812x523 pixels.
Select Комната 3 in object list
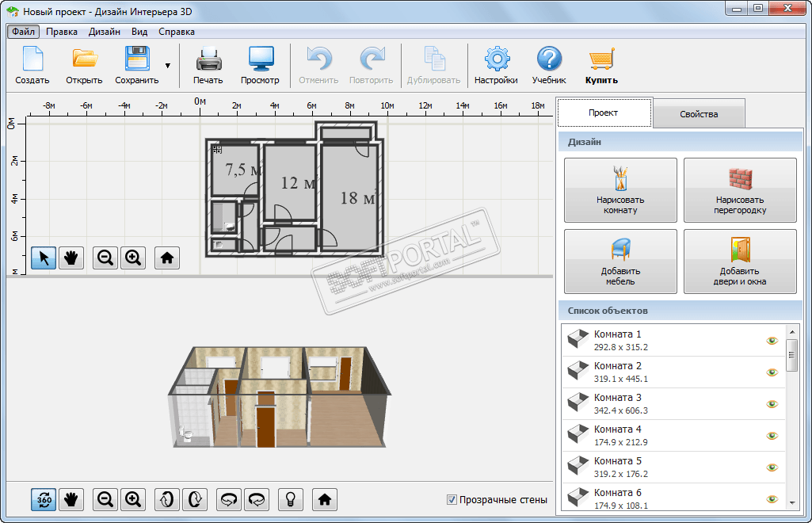click(x=673, y=404)
